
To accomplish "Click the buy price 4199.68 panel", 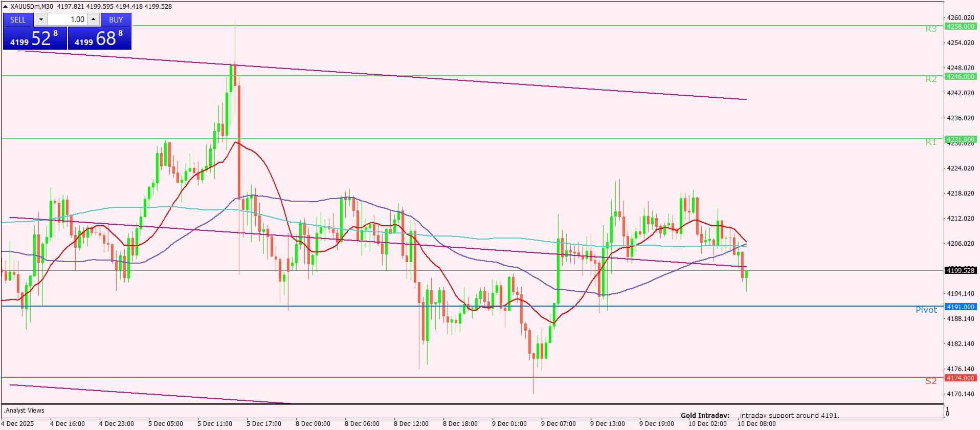I will coord(100,38).
